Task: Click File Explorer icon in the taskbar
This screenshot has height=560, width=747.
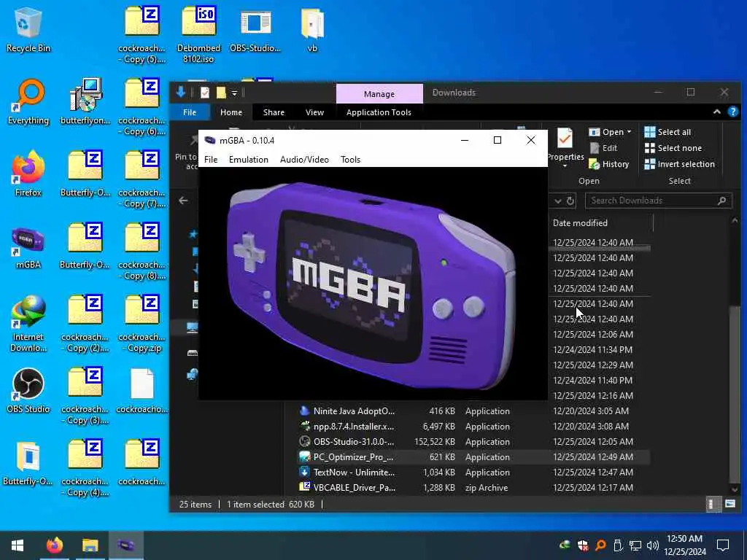Action: click(90, 545)
